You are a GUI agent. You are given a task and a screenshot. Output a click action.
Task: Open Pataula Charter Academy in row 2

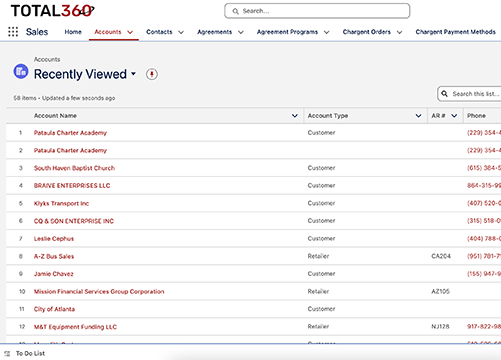click(x=70, y=150)
